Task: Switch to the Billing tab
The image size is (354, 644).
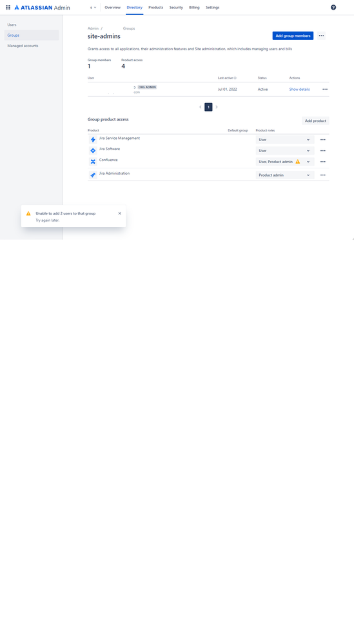Action: tap(194, 7)
